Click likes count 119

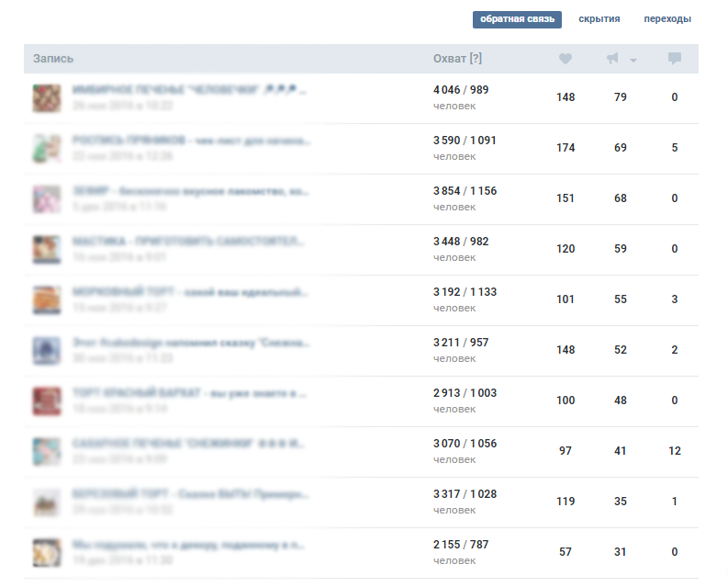pyautogui.click(x=566, y=502)
